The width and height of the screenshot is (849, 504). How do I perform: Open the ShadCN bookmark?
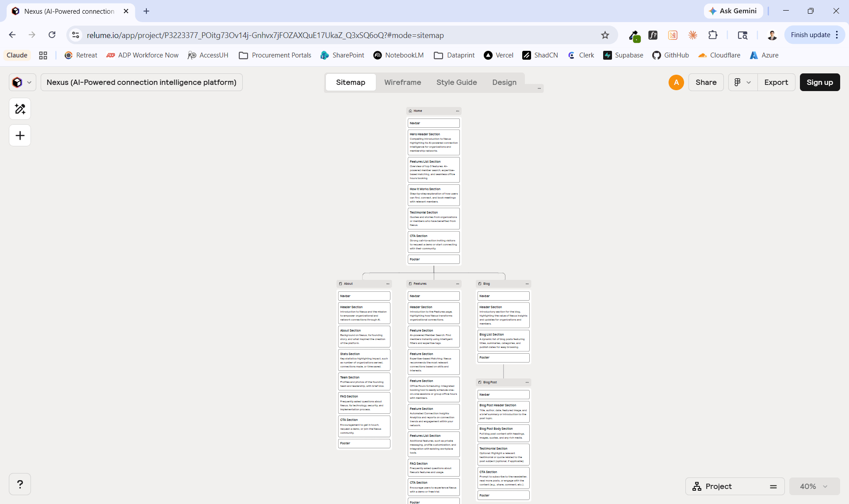coord(540,55)
